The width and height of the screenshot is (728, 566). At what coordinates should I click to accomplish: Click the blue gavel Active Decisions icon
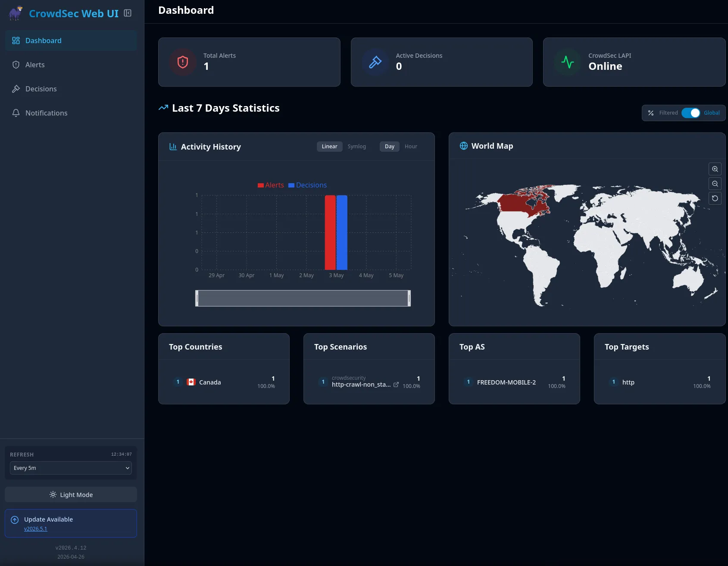pos(375,62)
